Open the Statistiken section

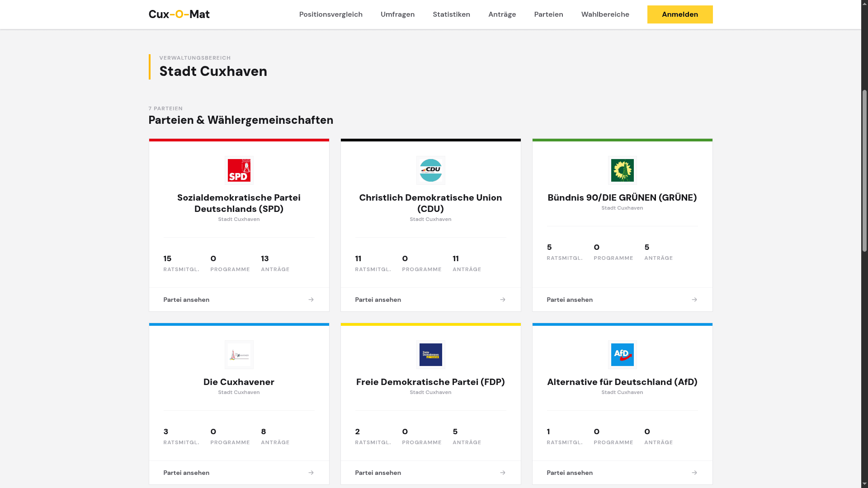[451, 14]
